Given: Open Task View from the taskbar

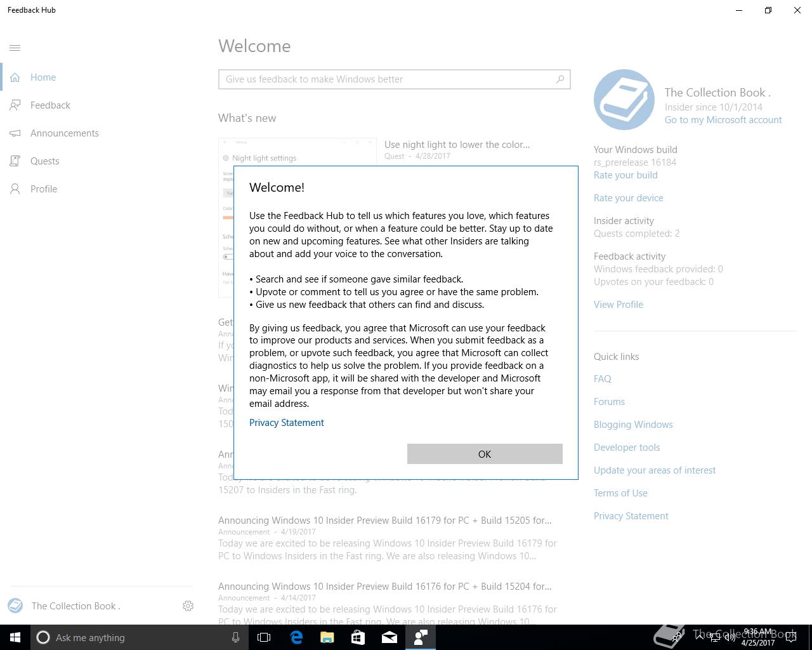Looking at the screenshot, I should click(x=264, y=637).
